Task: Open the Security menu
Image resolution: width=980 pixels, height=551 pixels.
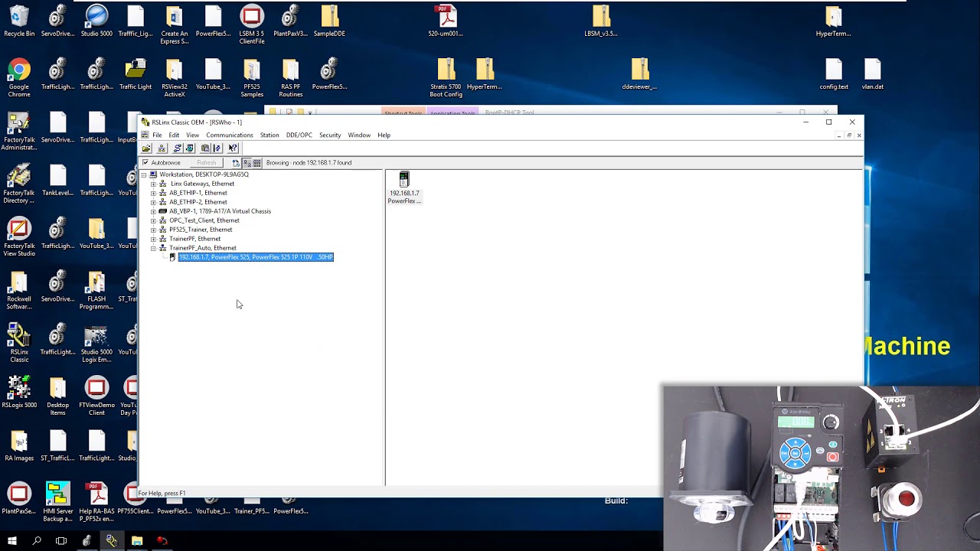Action: pos(330,135)
